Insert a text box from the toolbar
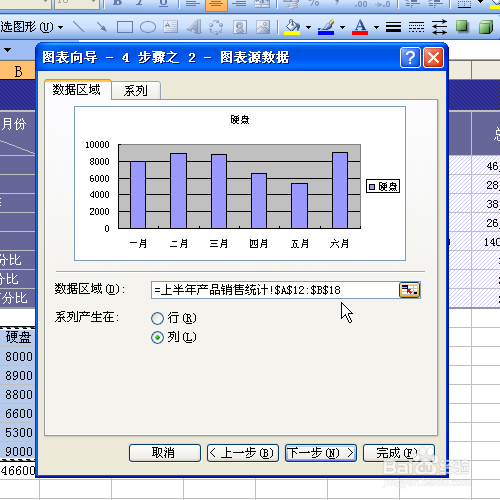The image size is (500, 500). tap(170, 27)
